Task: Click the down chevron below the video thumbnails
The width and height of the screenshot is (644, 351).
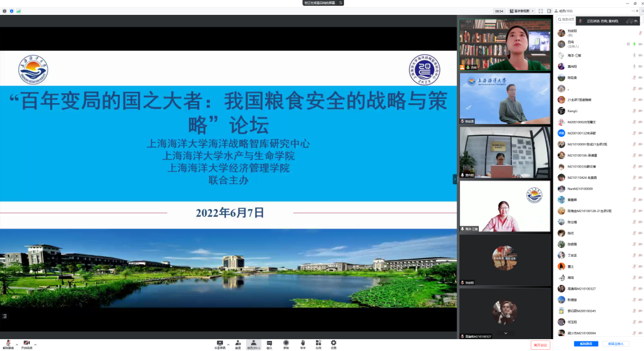Action: coord(505,333)
